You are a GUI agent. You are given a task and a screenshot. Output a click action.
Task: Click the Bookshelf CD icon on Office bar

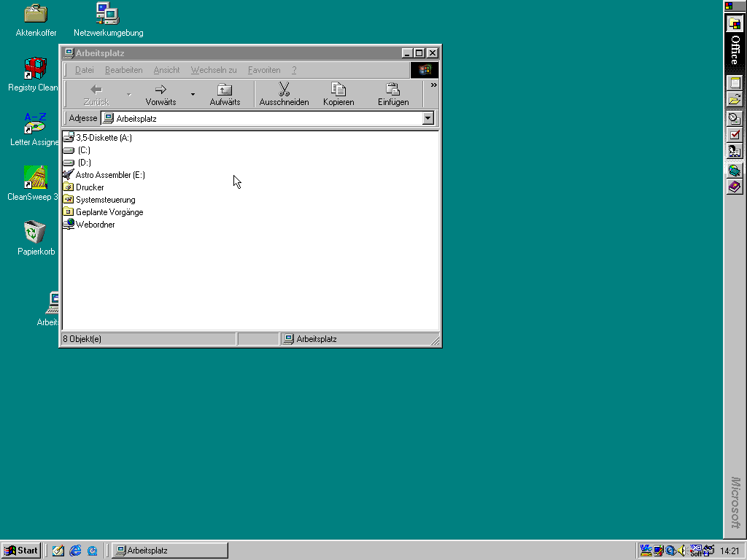[x=735, y=171]
